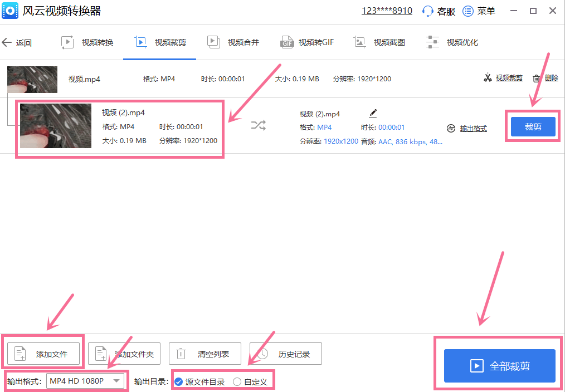Screen dimensions: 565x392
Task: Minimize the converter window
Action: coord(514,11)
